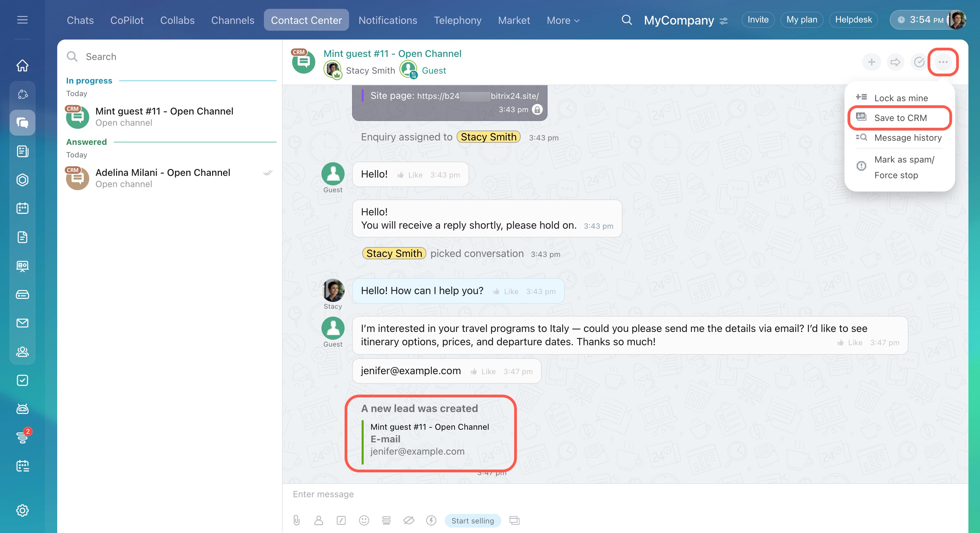
Task: Open the mail icon in left sidebar
Action: 22,323
